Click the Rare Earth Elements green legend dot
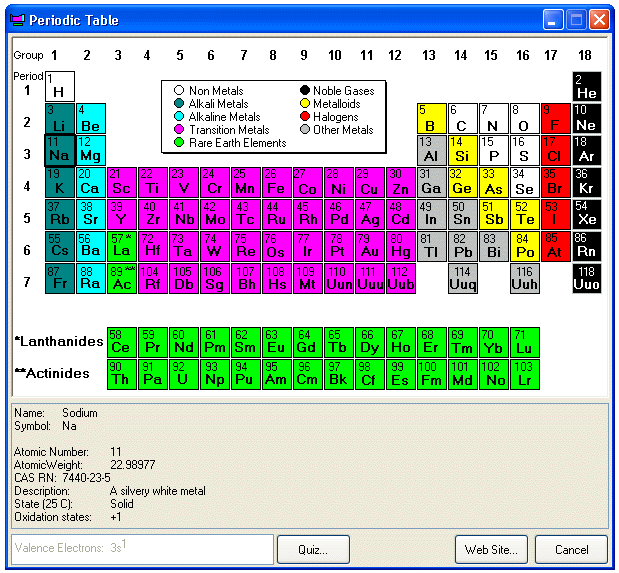Screen dimensions: 619x573 (x=178, y=143)
